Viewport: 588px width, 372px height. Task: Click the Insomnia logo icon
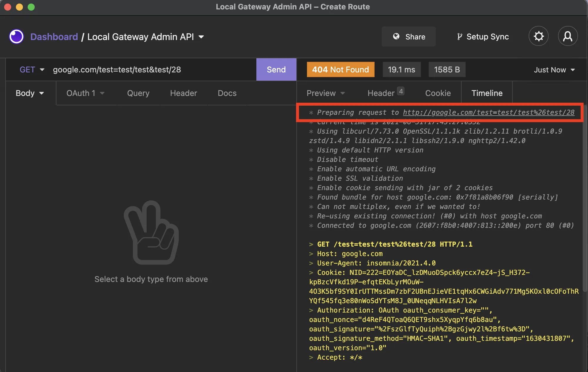coord(16,37)
